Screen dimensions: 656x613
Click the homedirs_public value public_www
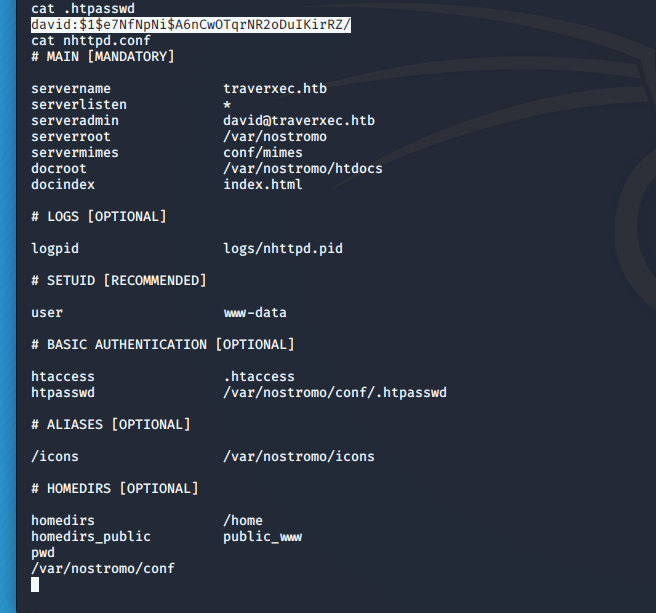coord(263,537)
